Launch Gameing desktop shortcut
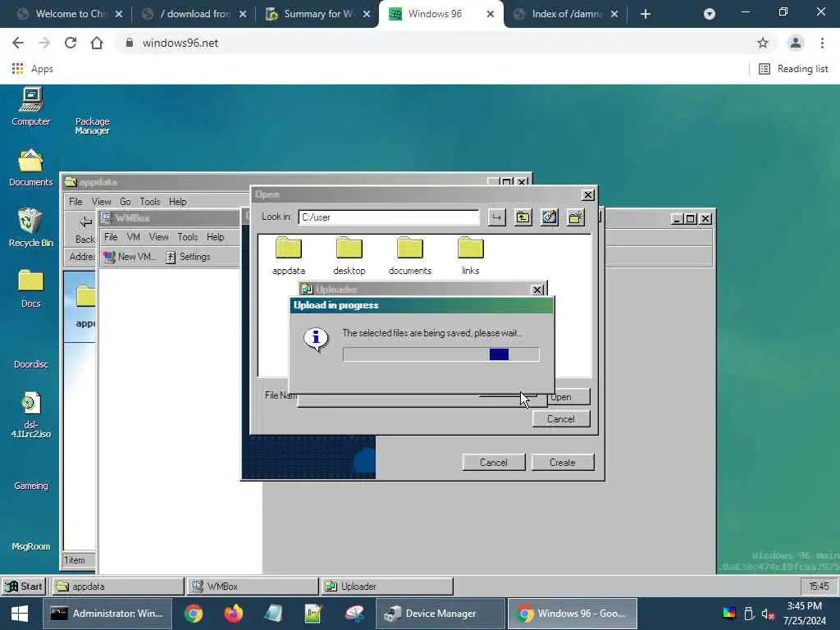This screenshot has height=630, width=840. tap(31, 486)
